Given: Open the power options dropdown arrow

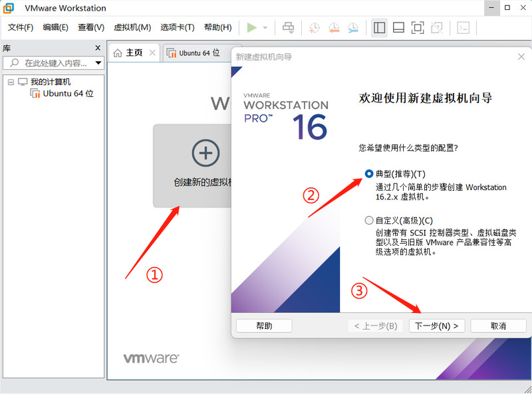Looking at the screenshot, I should [265, 28].
